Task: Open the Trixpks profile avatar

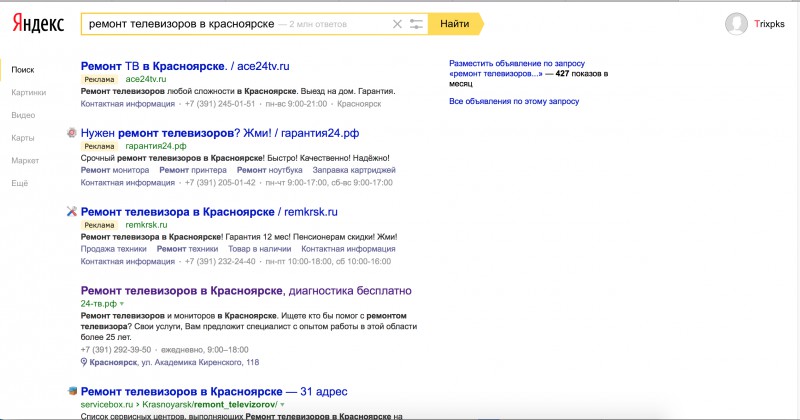Action: click(x=736, y=23)
